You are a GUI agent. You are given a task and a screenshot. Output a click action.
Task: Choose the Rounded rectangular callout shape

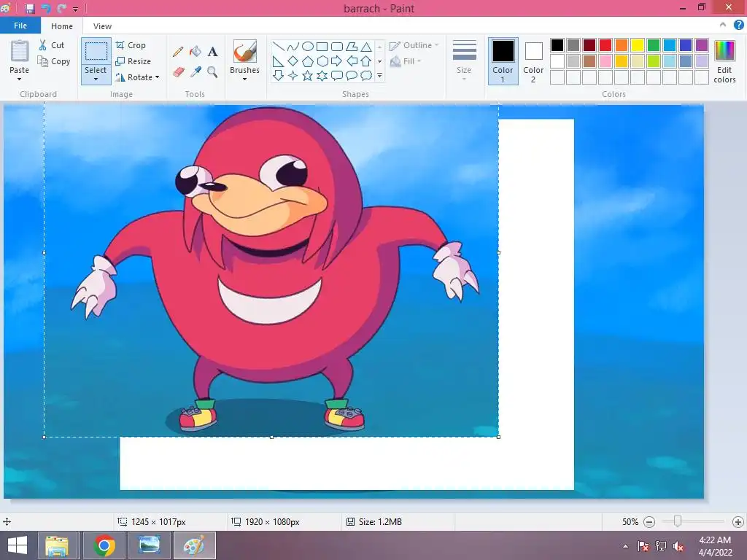[x=337, y=75]
